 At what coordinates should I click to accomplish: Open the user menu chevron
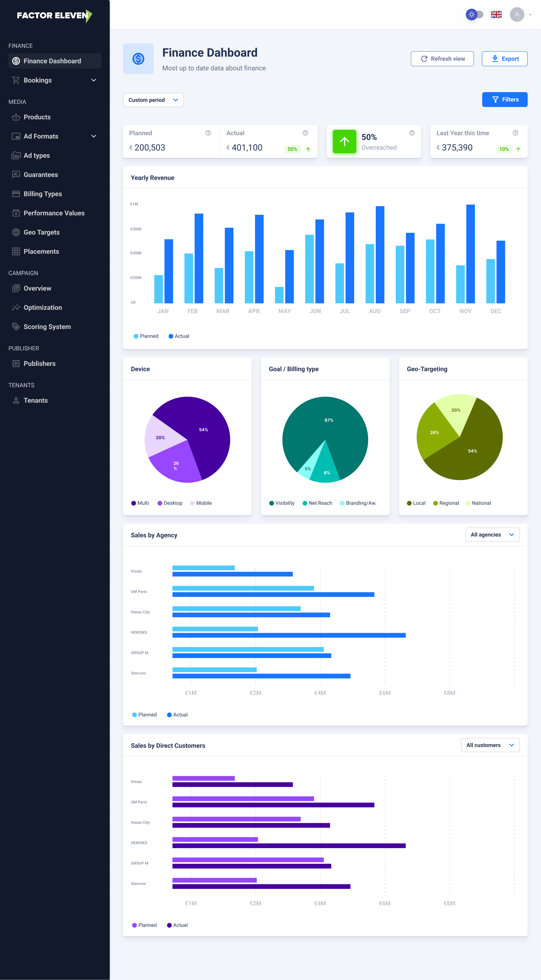(530, 15)
